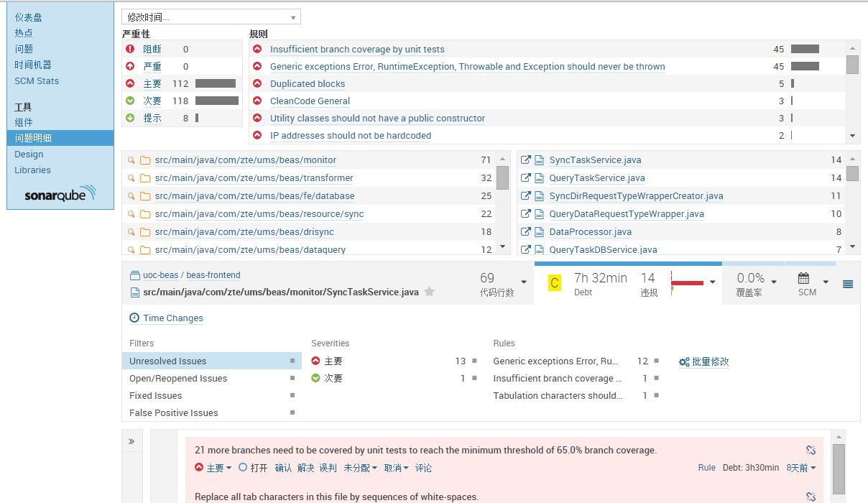Click the rules list scrollbar down arrow
This screenshot has height=503, width=868.
852,136
